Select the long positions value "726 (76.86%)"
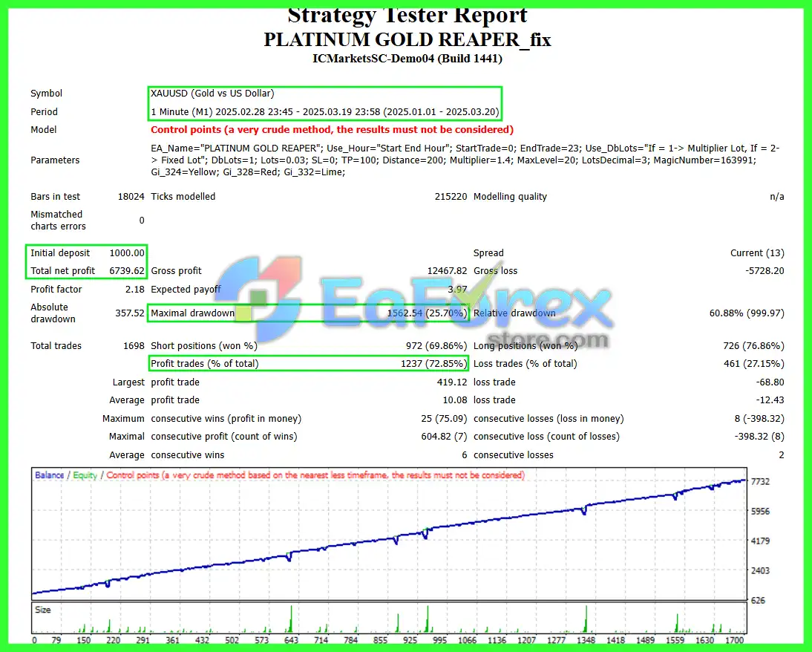The image size is (812, 652). tap(753, 346)
